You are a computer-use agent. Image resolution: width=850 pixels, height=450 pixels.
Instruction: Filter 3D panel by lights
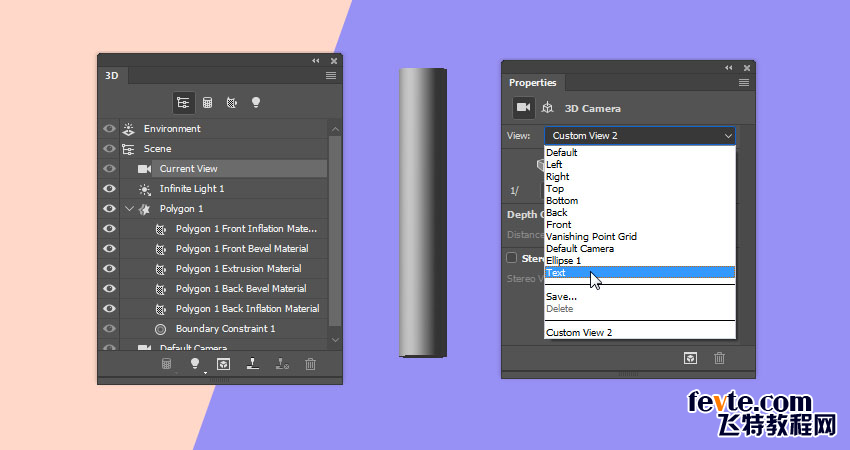click(256, 102)
